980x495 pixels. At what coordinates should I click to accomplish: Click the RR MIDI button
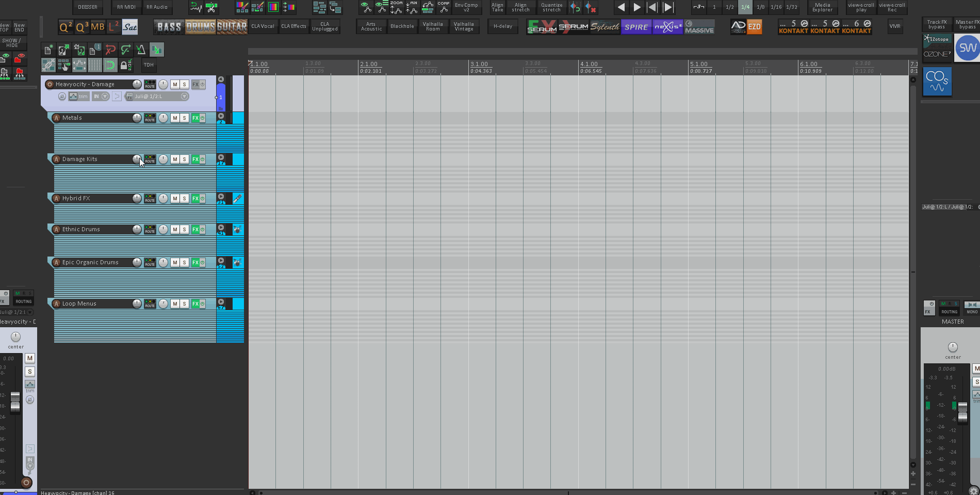126,7
